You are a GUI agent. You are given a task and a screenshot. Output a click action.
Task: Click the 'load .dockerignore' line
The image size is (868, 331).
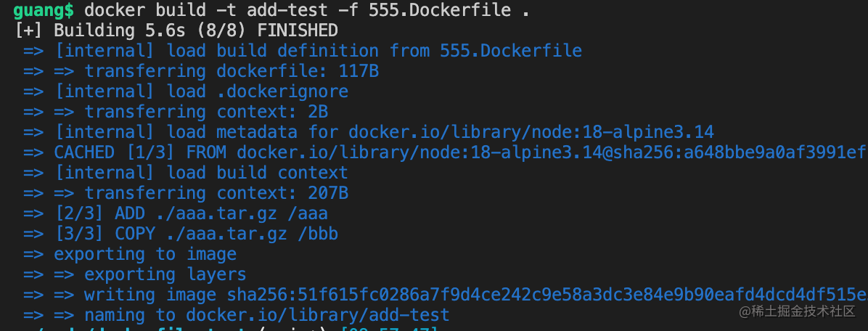click(186, 91)
